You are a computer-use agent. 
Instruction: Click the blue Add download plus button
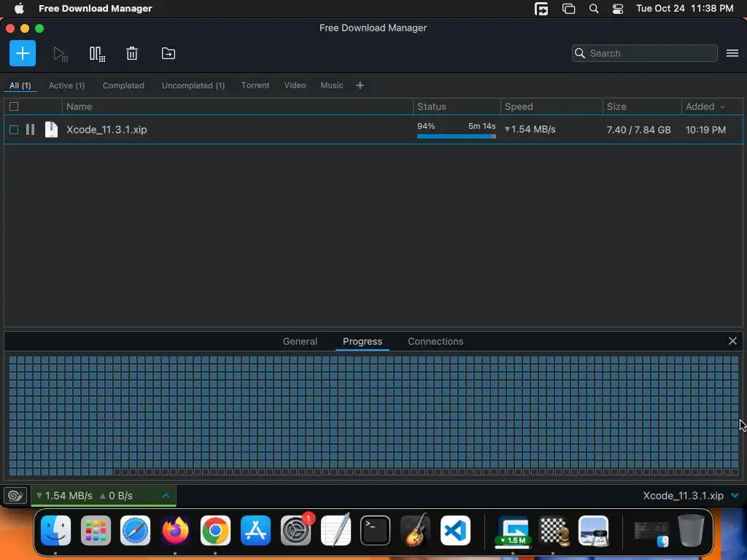tap(23, 53)
